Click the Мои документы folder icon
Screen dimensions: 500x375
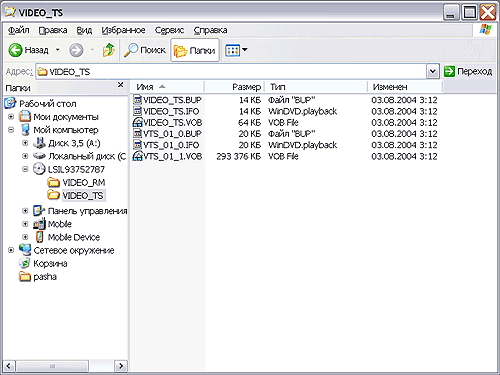pyautogui.click(x=25, y=116)
